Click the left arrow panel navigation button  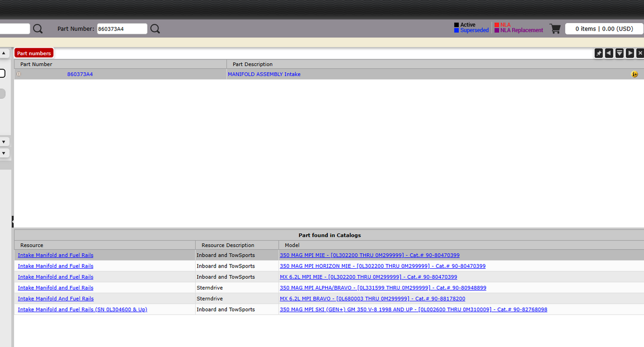(x=609, y=53)
